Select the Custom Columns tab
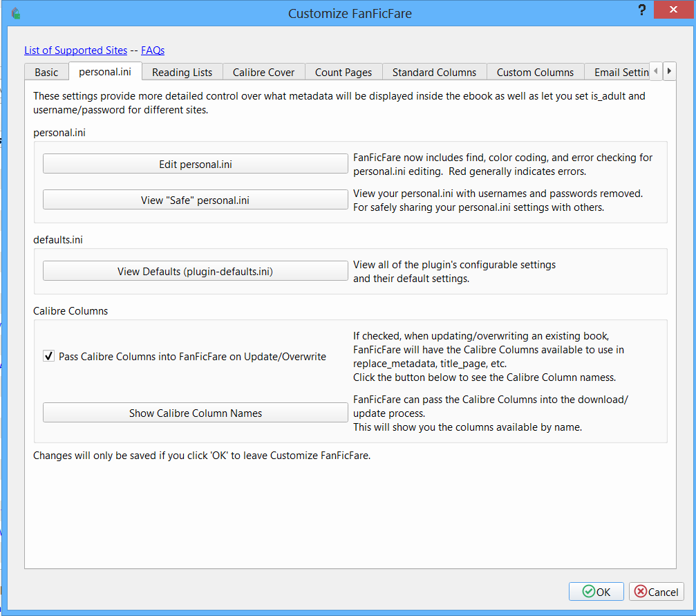Viewport: 696px width, 616px height. coord(536,73)
